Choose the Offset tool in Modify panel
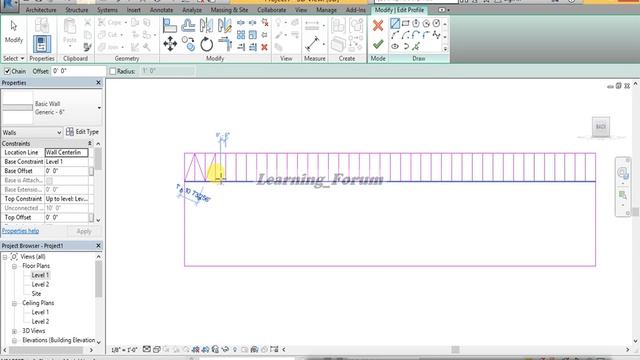Screen dimensions: 640x360 [188, 26]
